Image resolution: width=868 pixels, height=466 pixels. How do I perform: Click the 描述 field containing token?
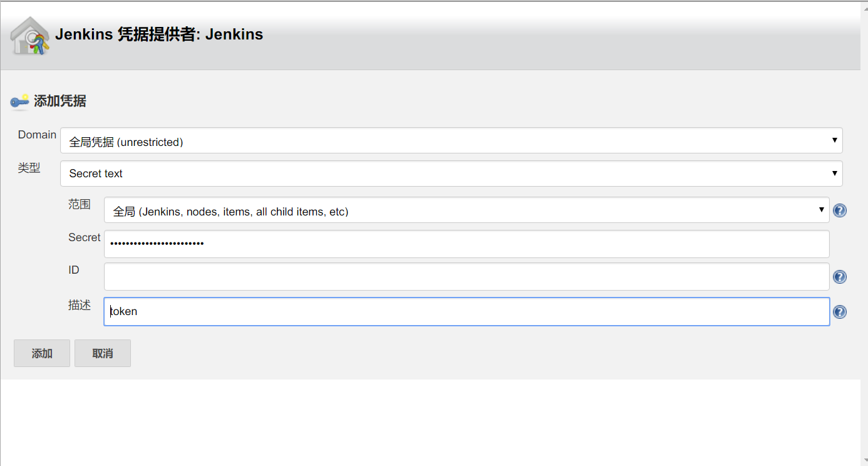467,311
